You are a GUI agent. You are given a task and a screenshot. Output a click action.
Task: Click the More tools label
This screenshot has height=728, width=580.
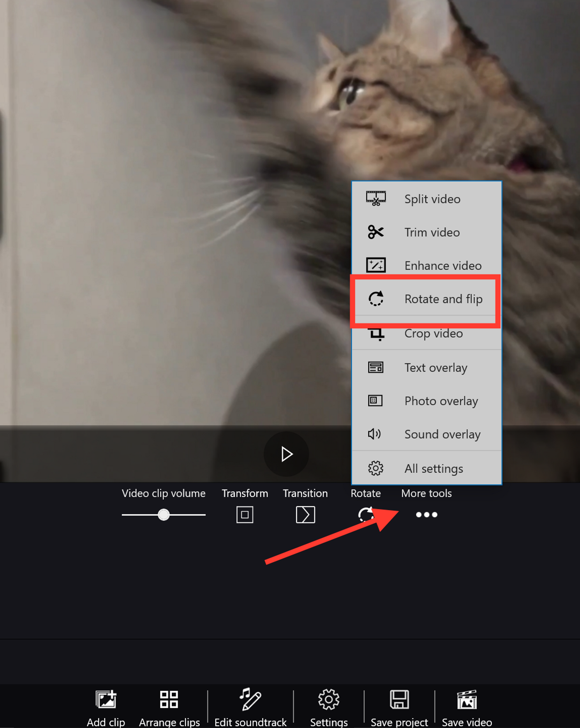click(x=426, y=493)
